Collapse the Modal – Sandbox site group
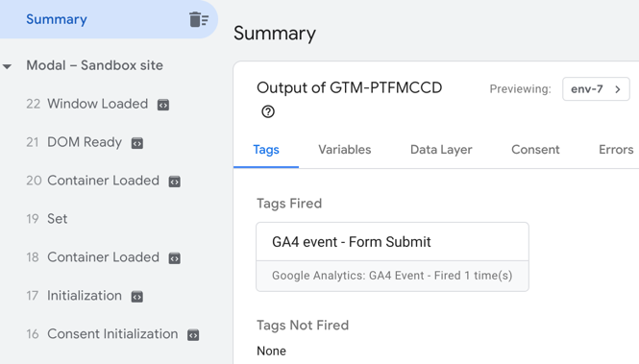Image resolution: width=639 pixels, height=364 pixels. coord(7,66)
